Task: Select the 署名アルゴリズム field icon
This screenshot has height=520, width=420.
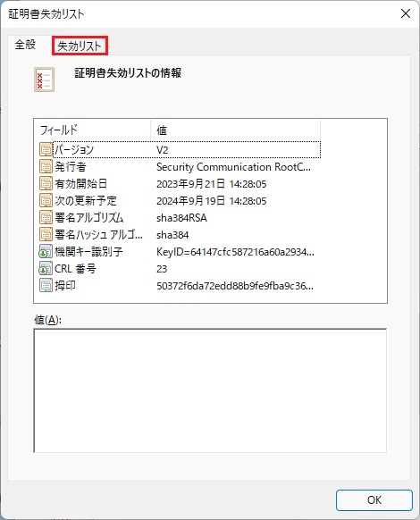Action: [46, 217]
